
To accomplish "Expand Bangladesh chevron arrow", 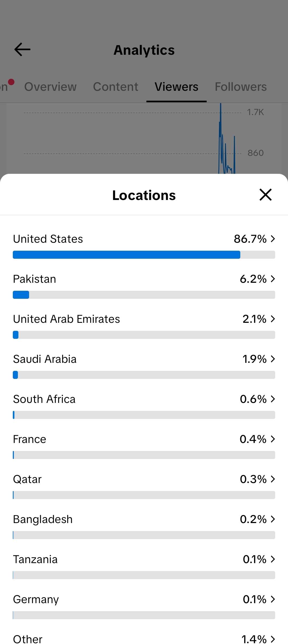I will 273,519.
